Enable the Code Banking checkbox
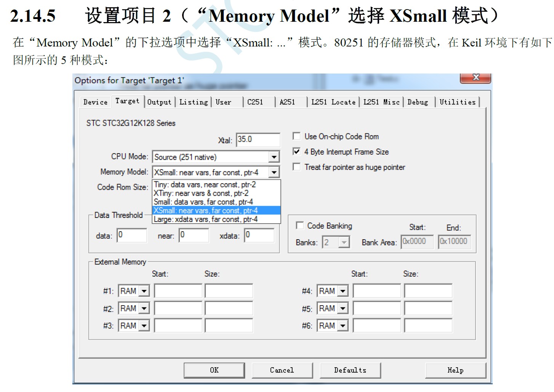Image resolution: width=554 pixels, height=392 pixels. 300,226
